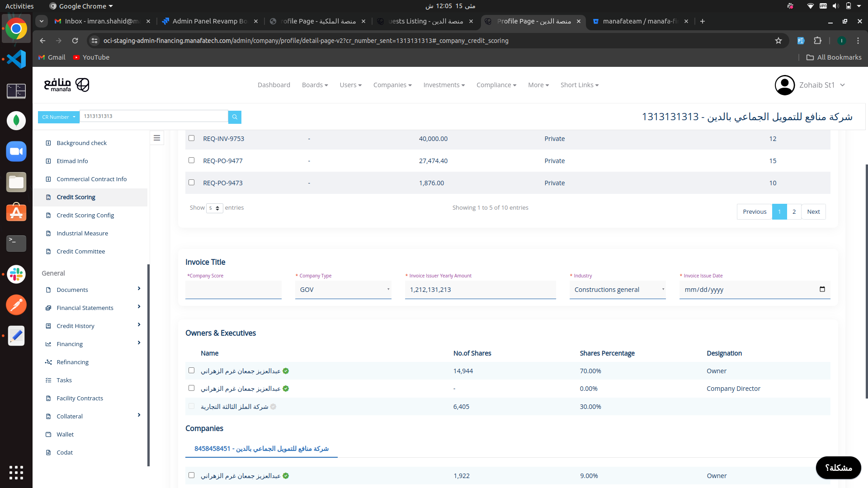
Task: Click the YouTube bookmark
Action: coord(91,57)
